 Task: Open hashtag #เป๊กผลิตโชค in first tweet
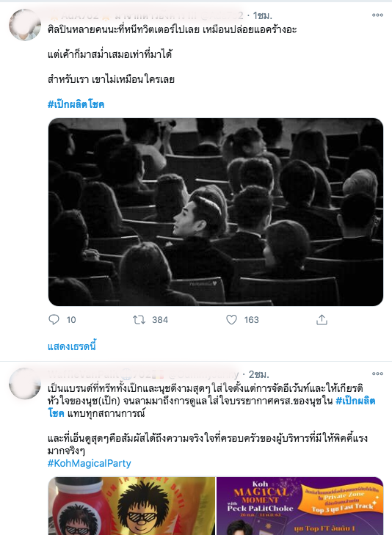(x=76, y=104)
